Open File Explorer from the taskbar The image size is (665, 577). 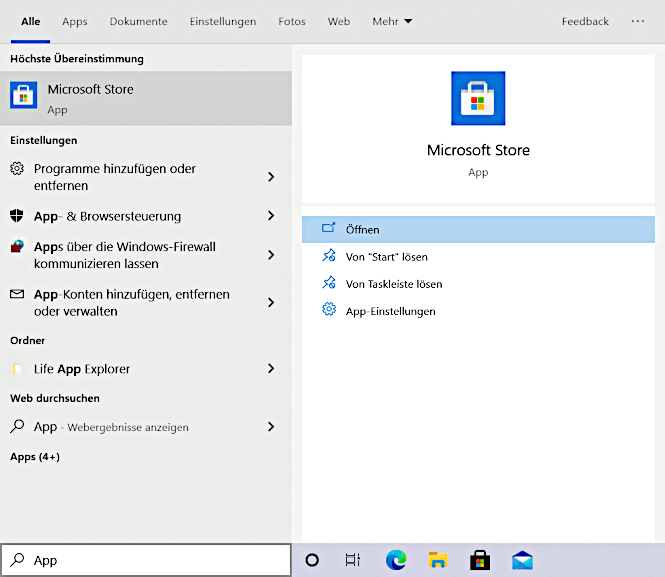(437, 560)
